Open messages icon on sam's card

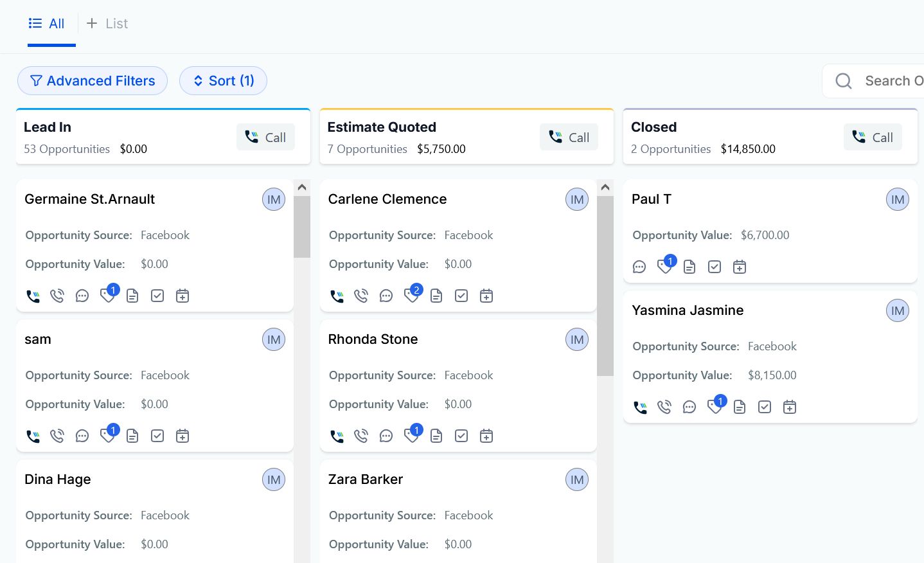click(82, 436)
